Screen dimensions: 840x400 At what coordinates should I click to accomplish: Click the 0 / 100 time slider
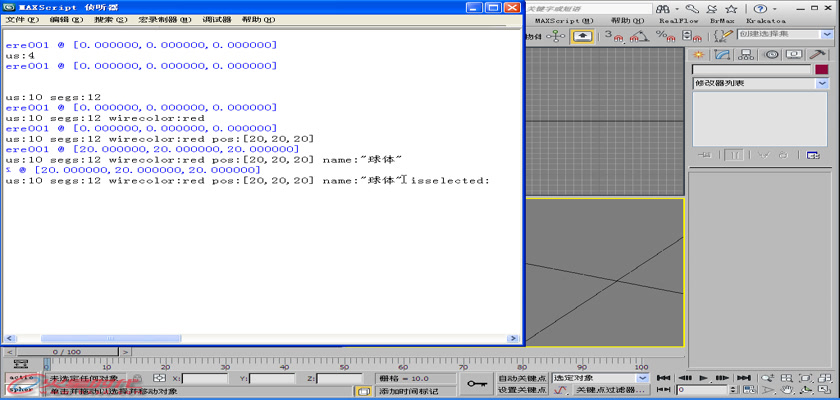pyautogui.click(x=67, y=352)
